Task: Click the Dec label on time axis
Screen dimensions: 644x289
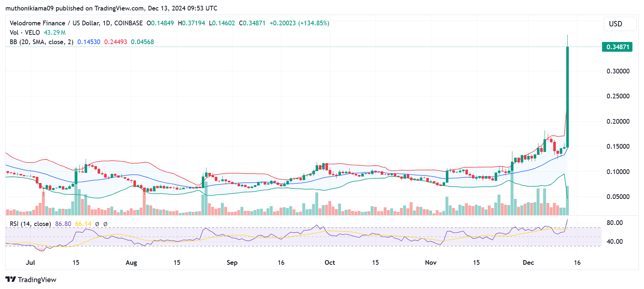Action: [x=528, y=263]
